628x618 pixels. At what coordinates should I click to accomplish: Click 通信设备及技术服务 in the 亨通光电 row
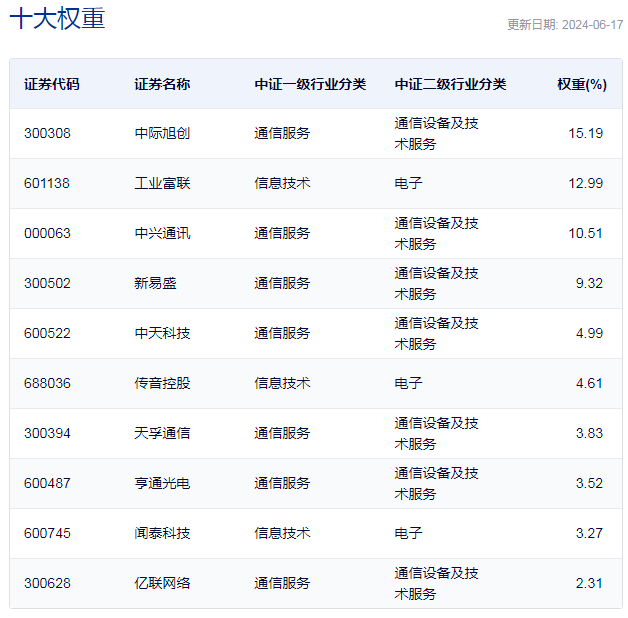(x=437, y=483)
